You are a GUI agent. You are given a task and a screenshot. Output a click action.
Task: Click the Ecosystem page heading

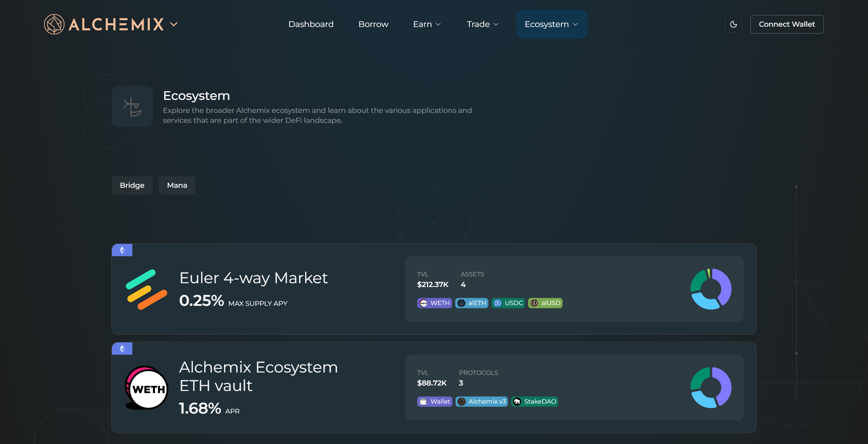196,96
